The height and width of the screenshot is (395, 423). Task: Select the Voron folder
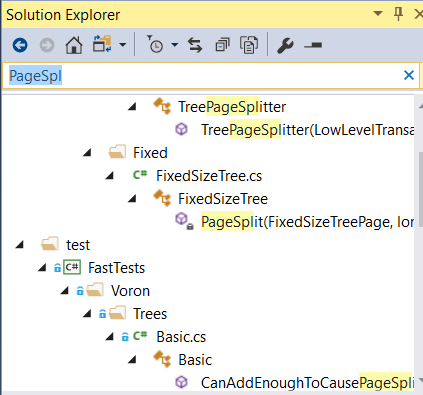(130, 291)
